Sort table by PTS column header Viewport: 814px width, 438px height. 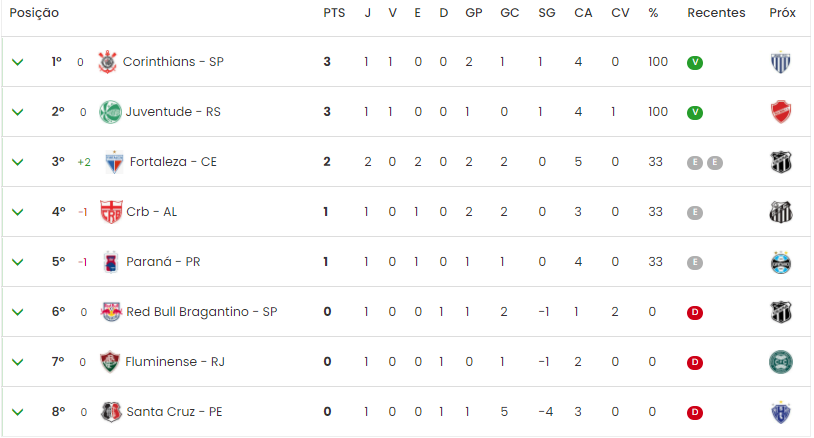coord(334,13)
